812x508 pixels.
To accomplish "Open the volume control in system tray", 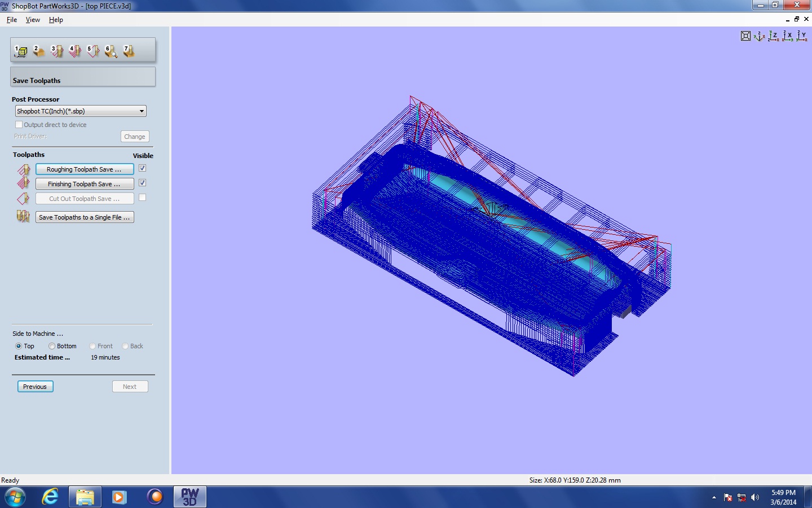I will 755,497.
